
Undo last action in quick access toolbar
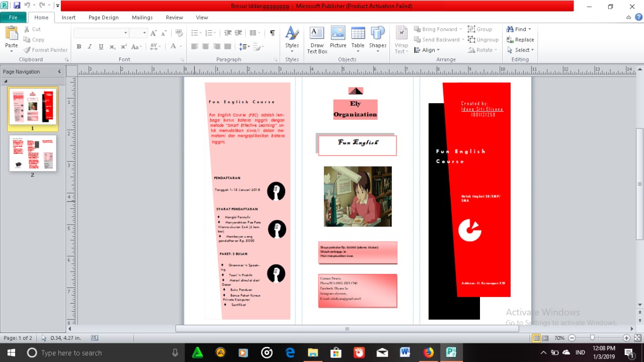tap(27, 6)
